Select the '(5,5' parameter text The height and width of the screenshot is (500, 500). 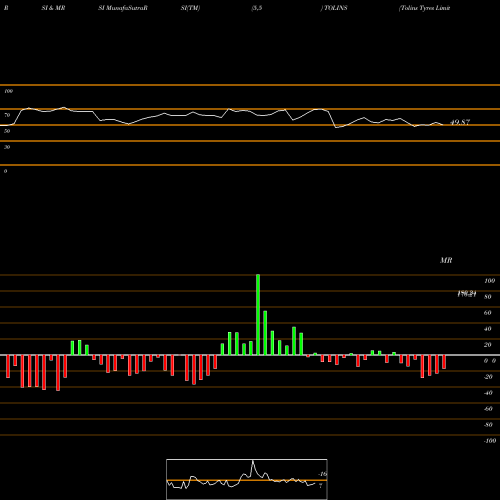[257, 8]
